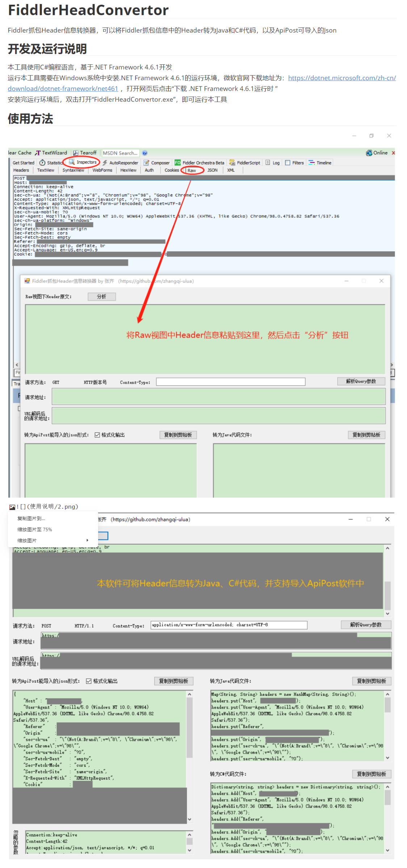Select the XML inspector sub-tab
Viewport: 407px width, 868px height.
tap(231, 170)
